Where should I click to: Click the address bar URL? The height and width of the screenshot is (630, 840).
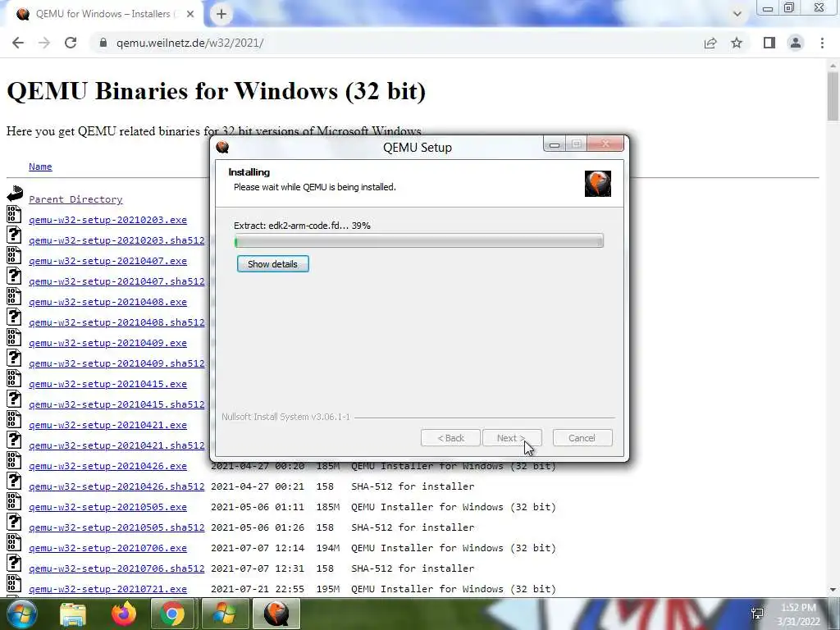pos(189,43)
